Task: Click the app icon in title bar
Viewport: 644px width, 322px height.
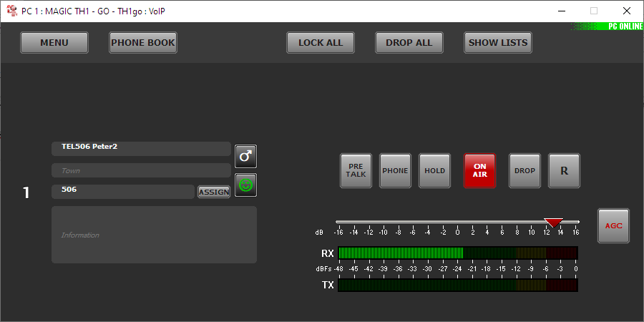Action: click(x=11, y=11)
